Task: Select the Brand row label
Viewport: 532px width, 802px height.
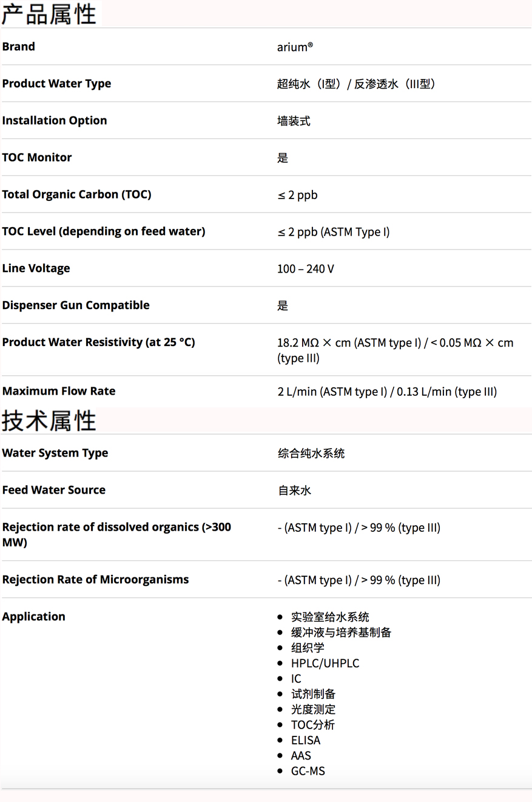Action: click(19, 47)
